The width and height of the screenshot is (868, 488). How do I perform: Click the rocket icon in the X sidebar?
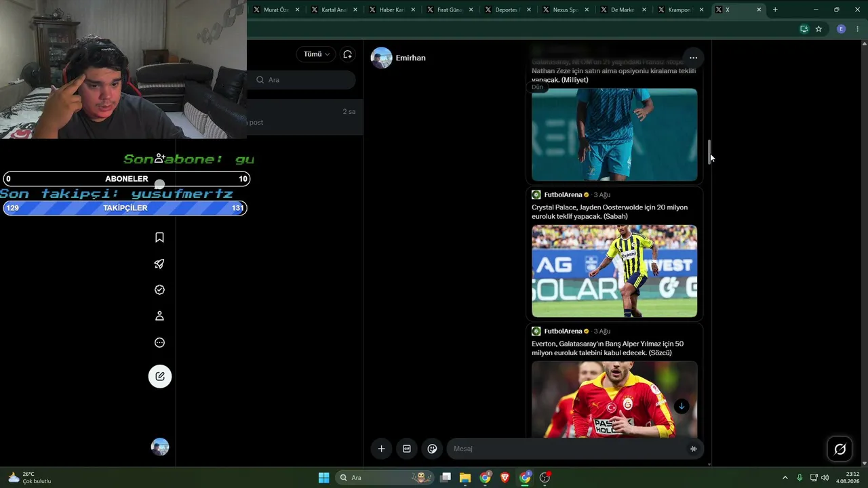click(x=159, y=264)
